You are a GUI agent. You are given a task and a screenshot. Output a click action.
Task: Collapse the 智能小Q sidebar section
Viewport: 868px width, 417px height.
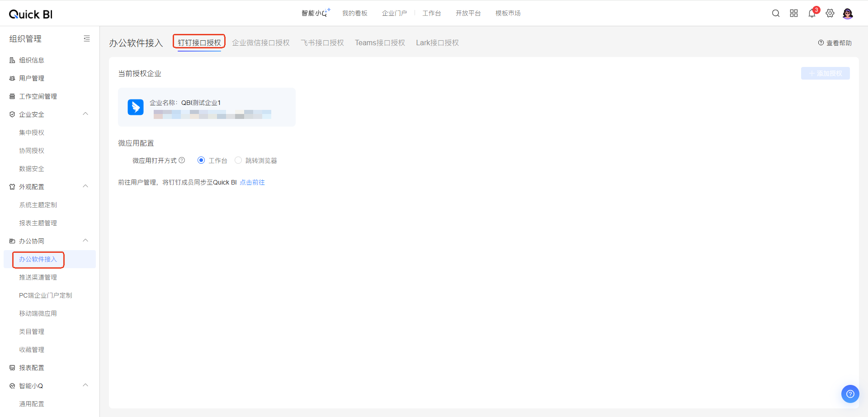[85, 385]
